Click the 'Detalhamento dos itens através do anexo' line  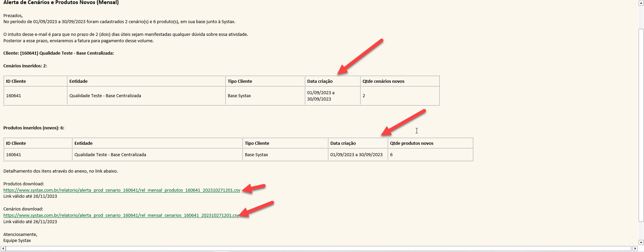point(60,171)
